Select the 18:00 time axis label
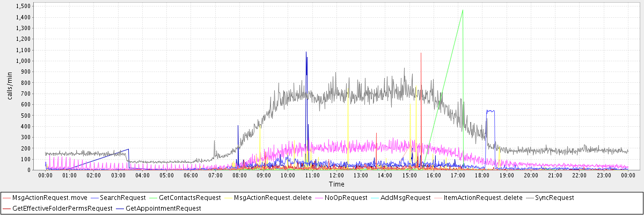This screenshot has width=644, height=215. pyautogui.click(x=482, y=175)
